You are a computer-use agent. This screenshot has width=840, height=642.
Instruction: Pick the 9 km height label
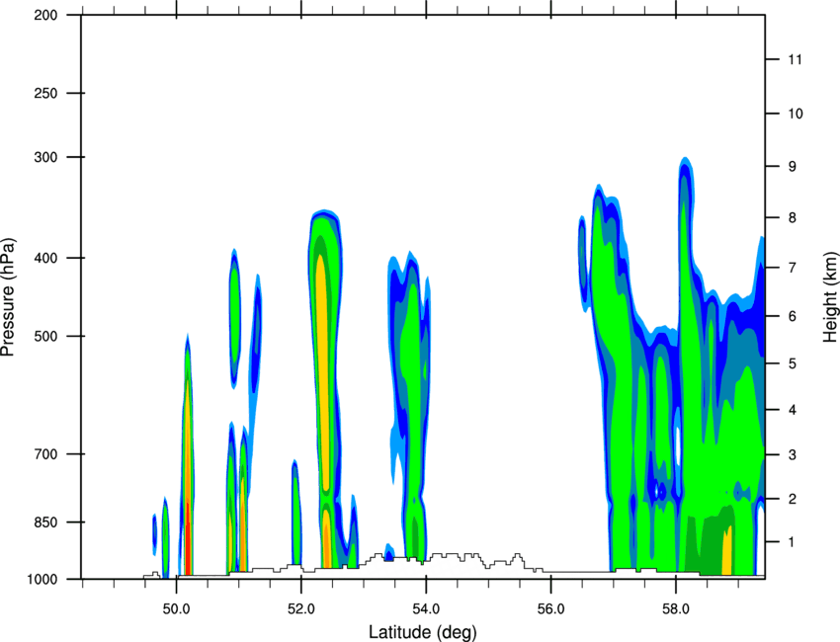(x=792, y=167)
